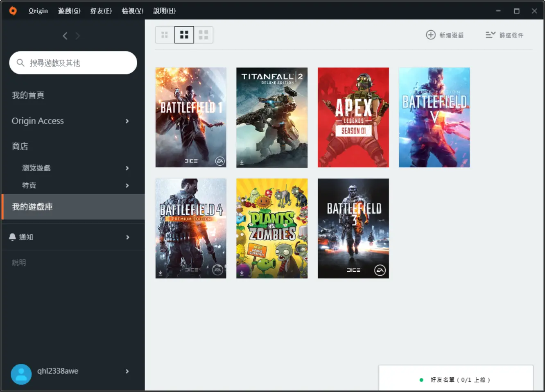This screenshot has height=392, width=545.
Task: Switch to small grid view
Action: pos(165,35)
